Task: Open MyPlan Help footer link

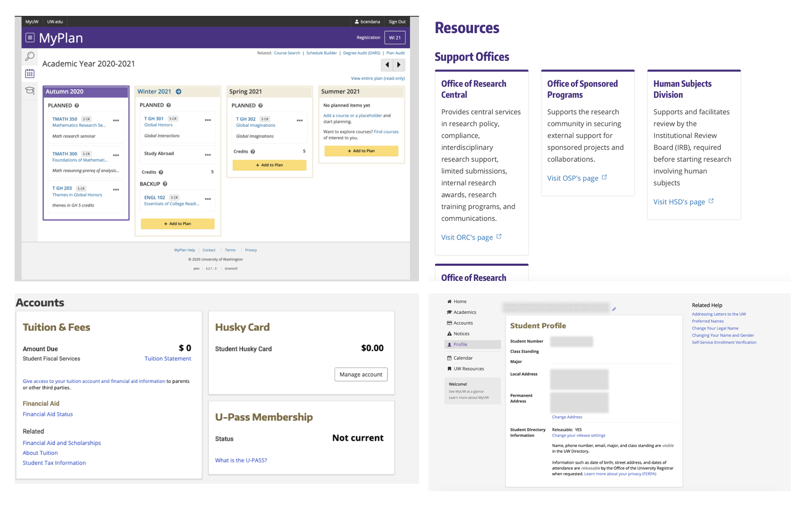Action: (x=184, y=250)
